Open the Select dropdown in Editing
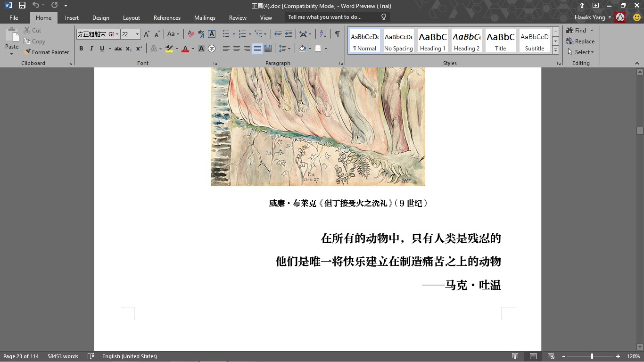644x362 pixels. coord(581,52)
